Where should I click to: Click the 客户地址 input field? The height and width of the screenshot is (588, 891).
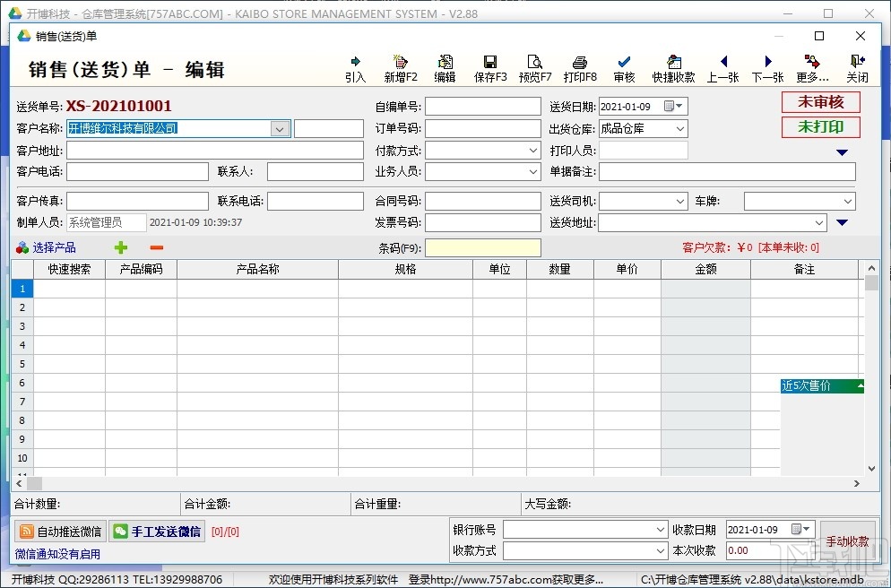215,151
